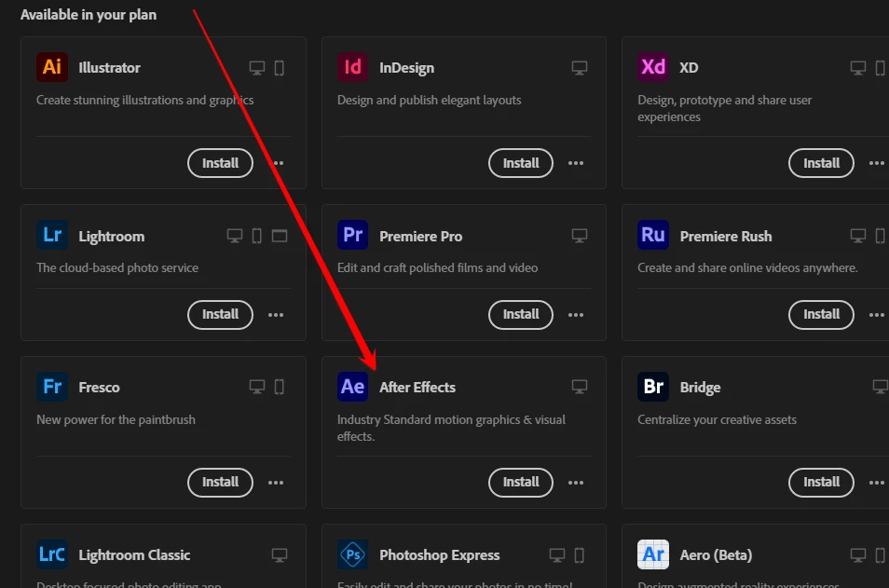Image resolution: width=889 pixels, height=588 pixels.
Task: Click 'Edit and craft polished films and video'
Action: click(x=437, y=267)
